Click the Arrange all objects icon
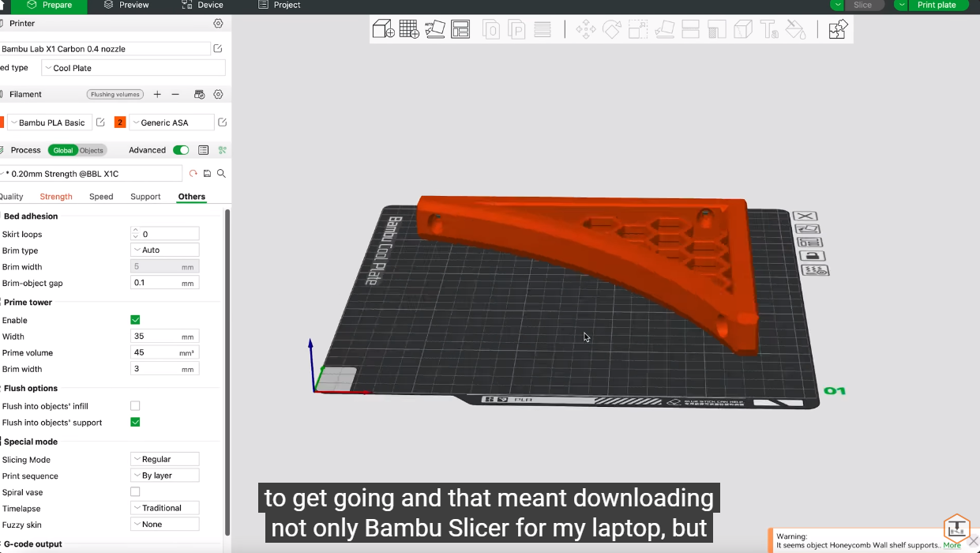The height and width of the screenshot is (553, 980). (x=460, y=30)
